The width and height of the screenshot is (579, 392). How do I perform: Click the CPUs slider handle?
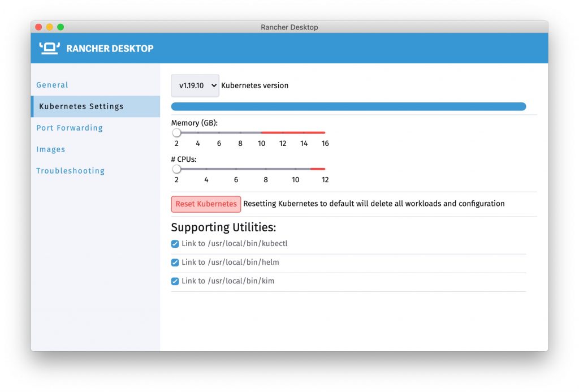pyautogui.click(x=176, y=169)
